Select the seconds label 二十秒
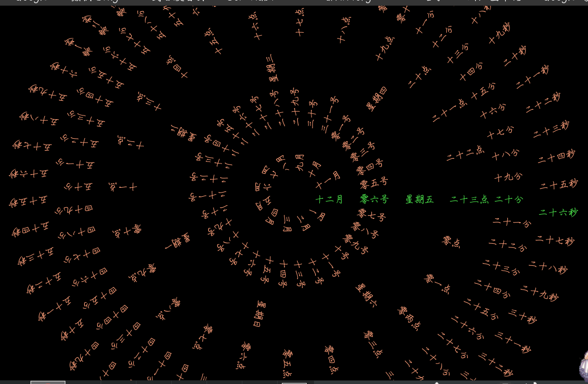 tap(515, 56)
